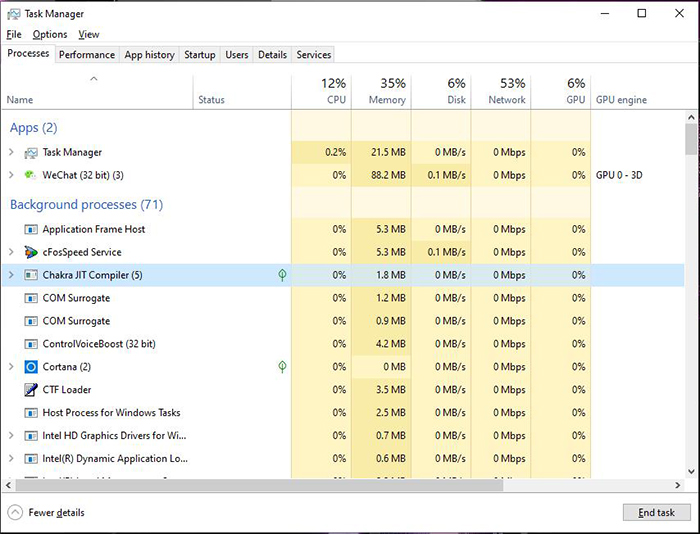Screen dimensions: 700x534
Task: Click the CTF Loader pen icon
Action: [31, 390]
